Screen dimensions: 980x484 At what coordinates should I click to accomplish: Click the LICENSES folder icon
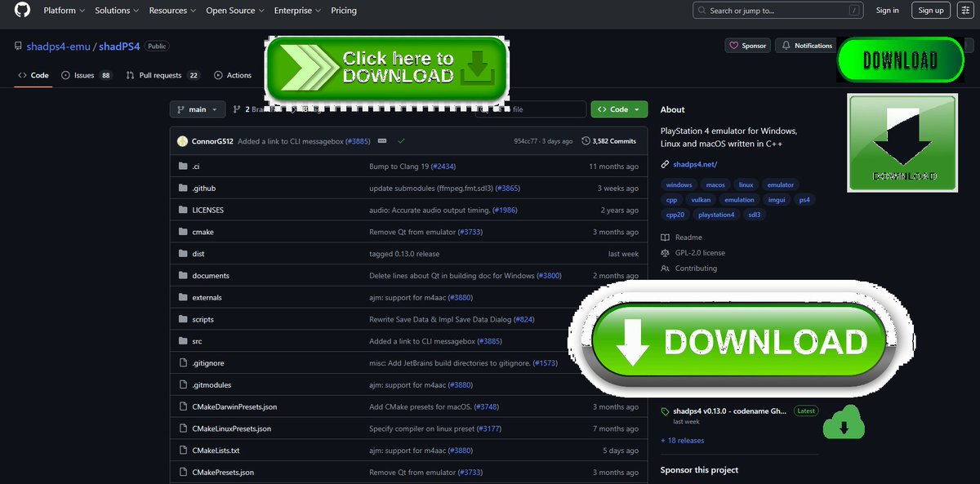tap(183, 210)
